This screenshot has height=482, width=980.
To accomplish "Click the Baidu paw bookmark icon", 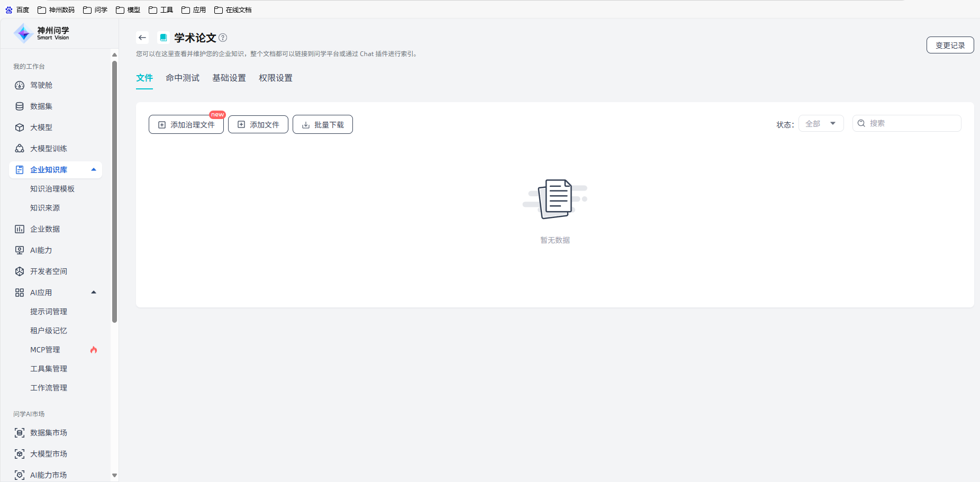I will [x=9, y=10].
